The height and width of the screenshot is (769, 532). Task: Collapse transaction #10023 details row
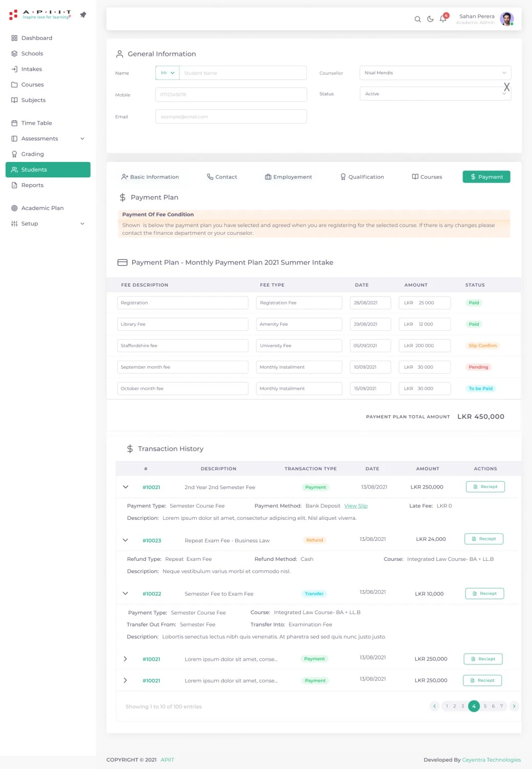(126, 540)
